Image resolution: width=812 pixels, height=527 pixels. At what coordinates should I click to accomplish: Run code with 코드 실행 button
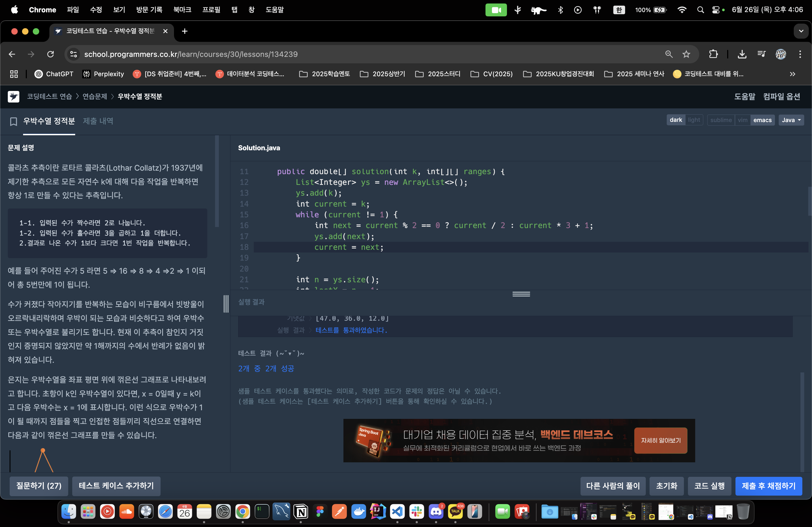point(709,486)
